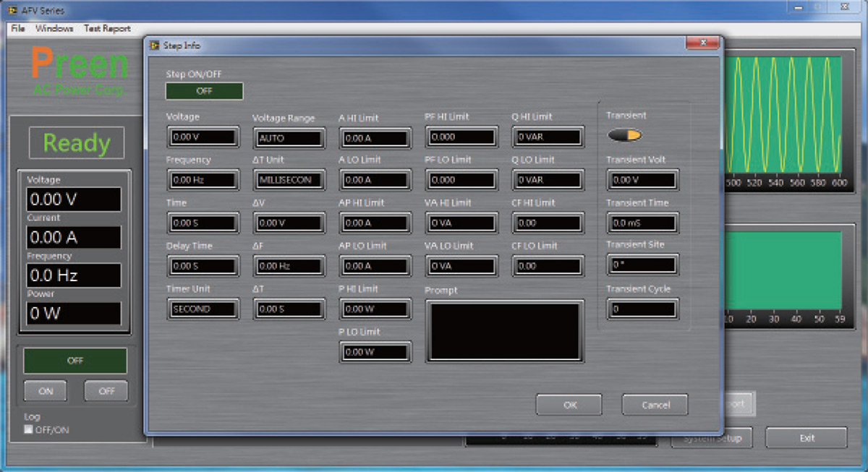
Task: Click the Exit button
Action: click(x=806, y=438)
